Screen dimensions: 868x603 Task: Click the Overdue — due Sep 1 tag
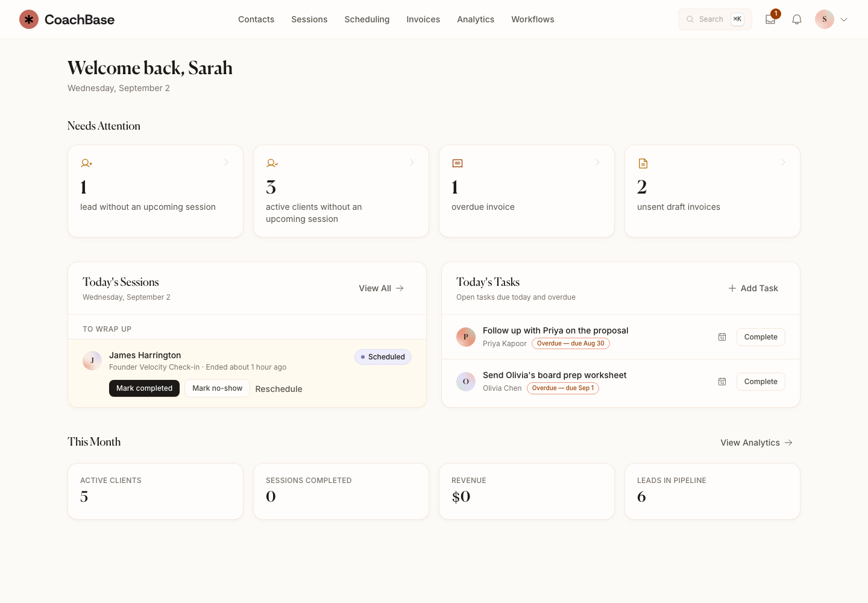tap(563, 388)
